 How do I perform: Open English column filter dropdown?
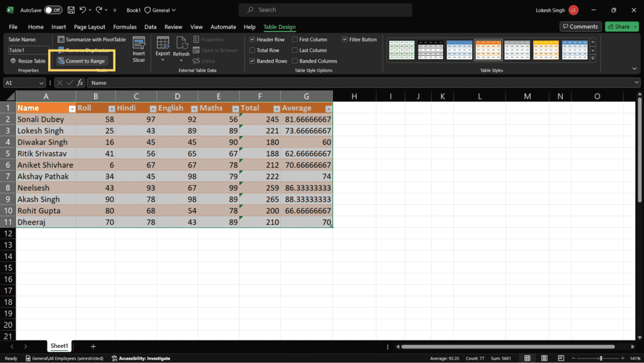click(x=194, y=109)
